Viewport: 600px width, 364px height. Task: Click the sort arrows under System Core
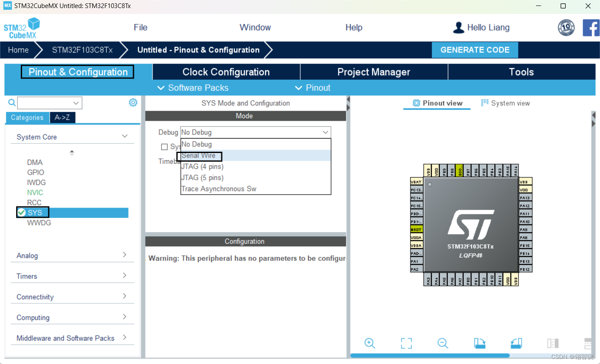pos(72,153)
